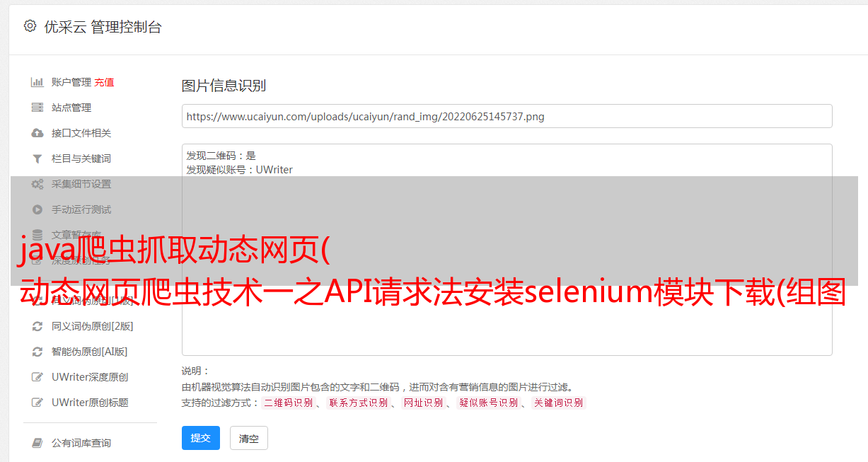The height and width of the screenshot is (462, 868).
Task: Click the book icon for 公有词库查询
Action: pyautogui.click(x=37, y=443)
